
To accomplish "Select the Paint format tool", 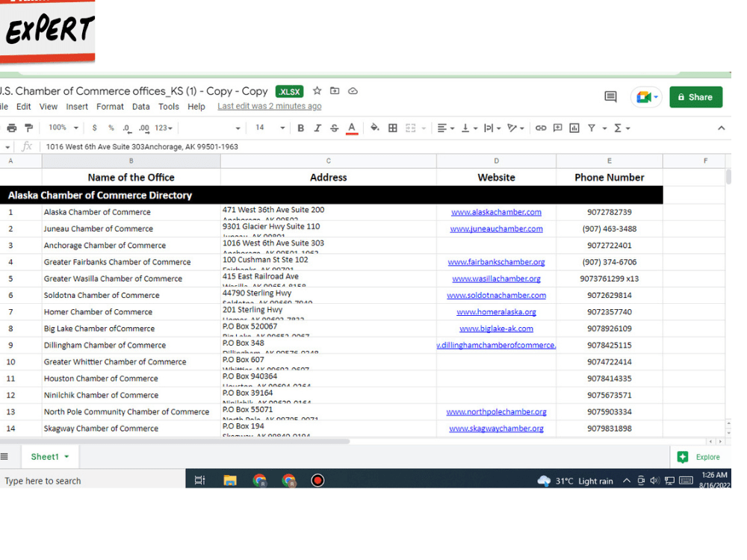I will point(29,128).
